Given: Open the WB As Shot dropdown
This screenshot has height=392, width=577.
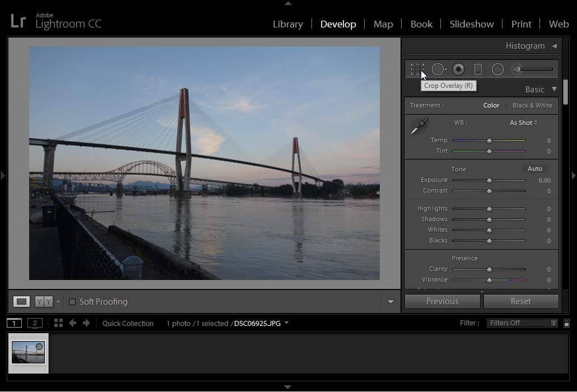Looking at the screenshot, I should 523,123.
